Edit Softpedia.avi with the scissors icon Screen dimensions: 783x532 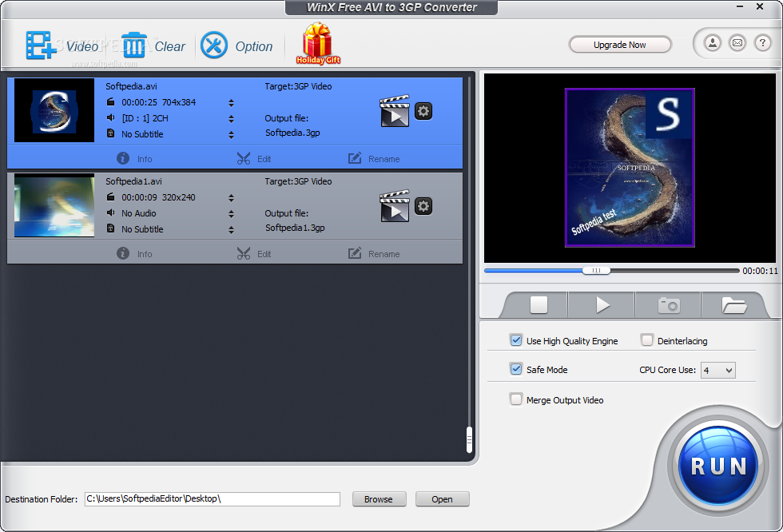(254, 159)
